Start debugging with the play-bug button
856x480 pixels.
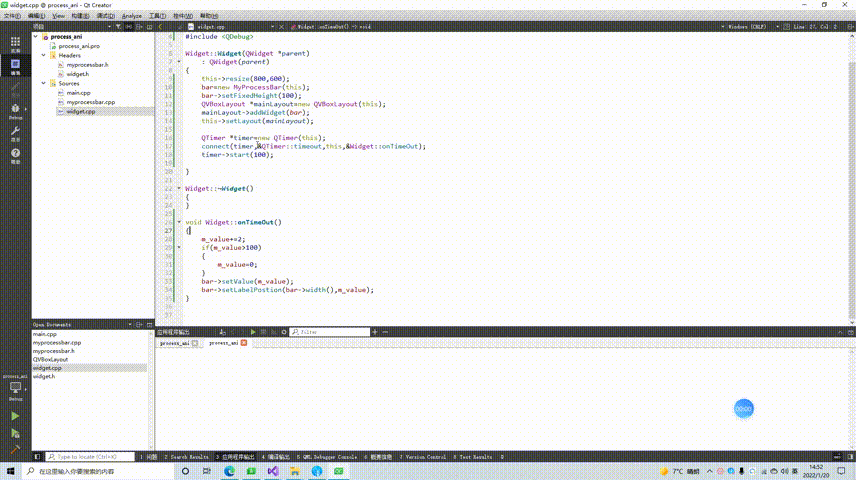pyautogui.click(x=15, y=434)
